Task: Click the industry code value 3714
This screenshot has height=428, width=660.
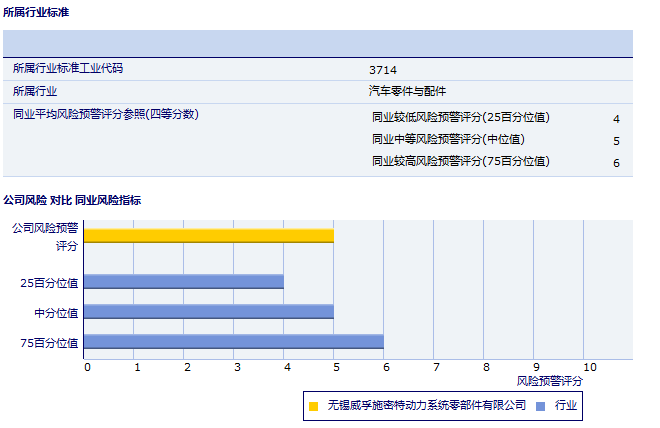Action: coord(383,70)
